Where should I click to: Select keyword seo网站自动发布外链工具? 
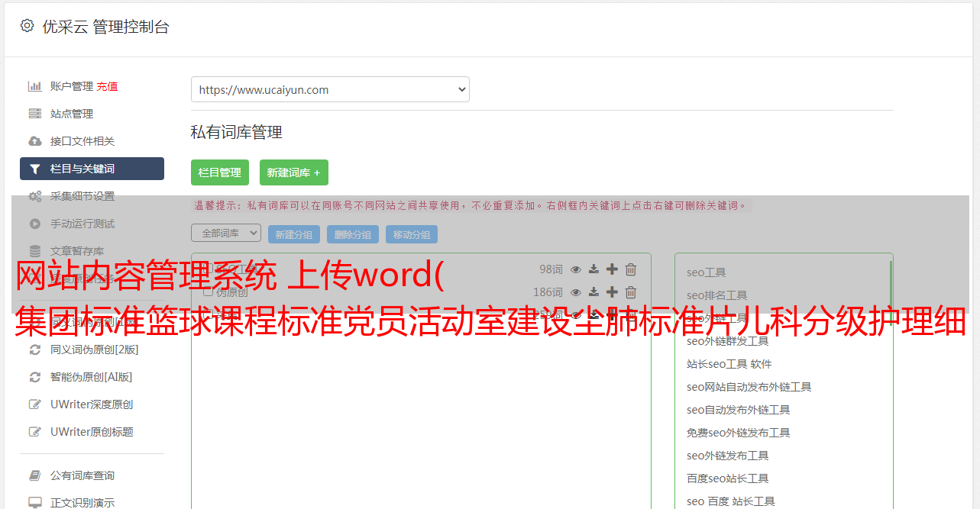[x=749, y=387]
